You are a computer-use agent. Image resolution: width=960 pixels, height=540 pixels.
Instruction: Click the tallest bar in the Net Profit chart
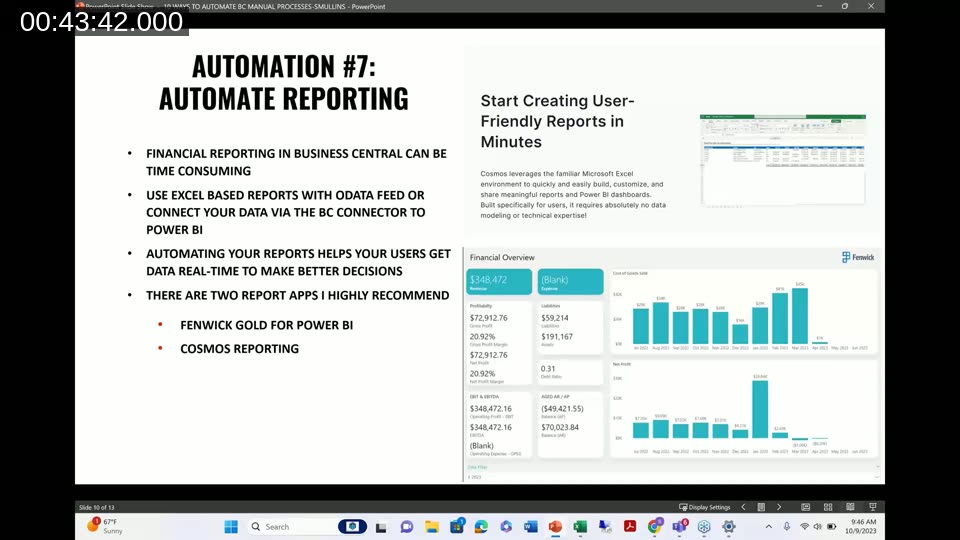pos(760,409)
